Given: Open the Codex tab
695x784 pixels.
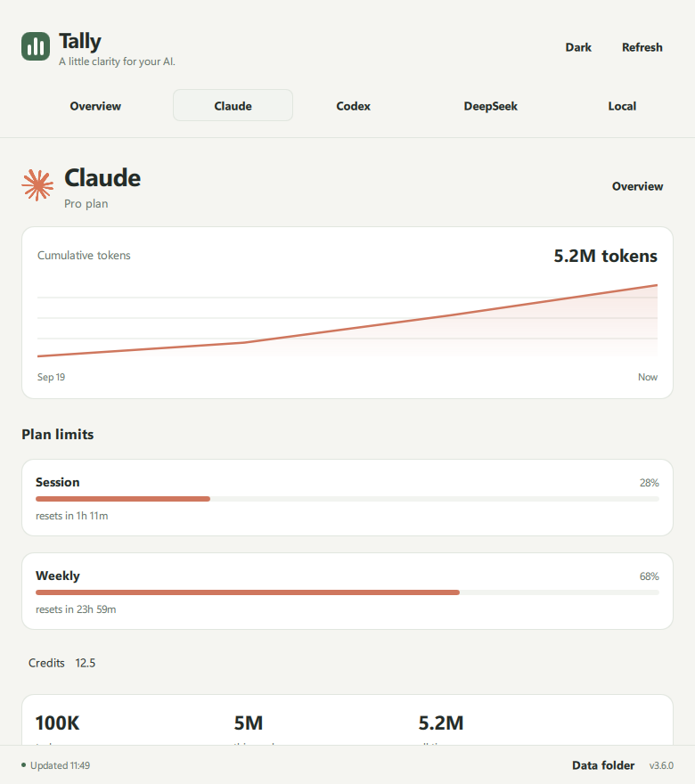Looking at the screenshot, I should (x=354, y=106).
